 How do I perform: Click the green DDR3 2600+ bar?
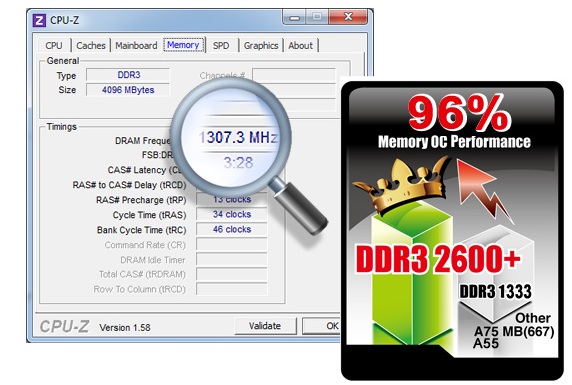coord(413,276)
